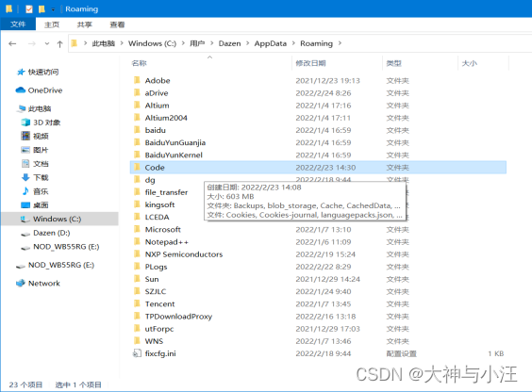Click the utForpc folder icon
The width and height of the screenshot is (532, 392).
[x=137, y=329]
